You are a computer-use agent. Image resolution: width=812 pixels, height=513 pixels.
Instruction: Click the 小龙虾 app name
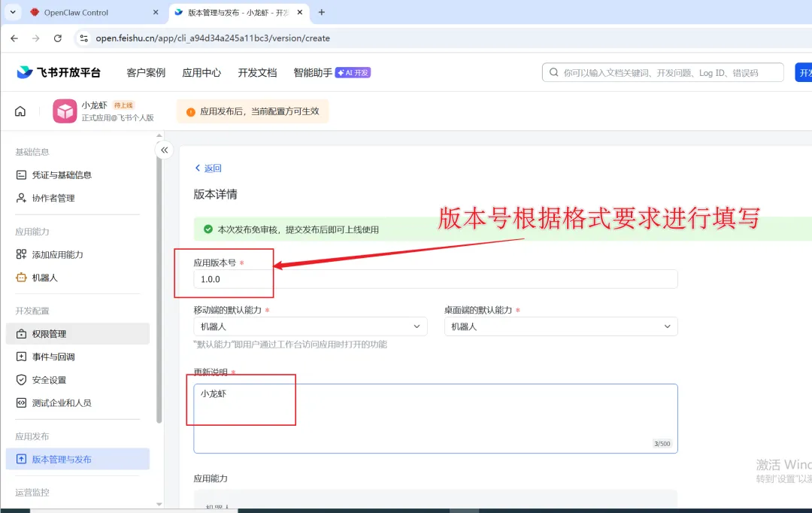pyautogui.click(x=94, y=105)
